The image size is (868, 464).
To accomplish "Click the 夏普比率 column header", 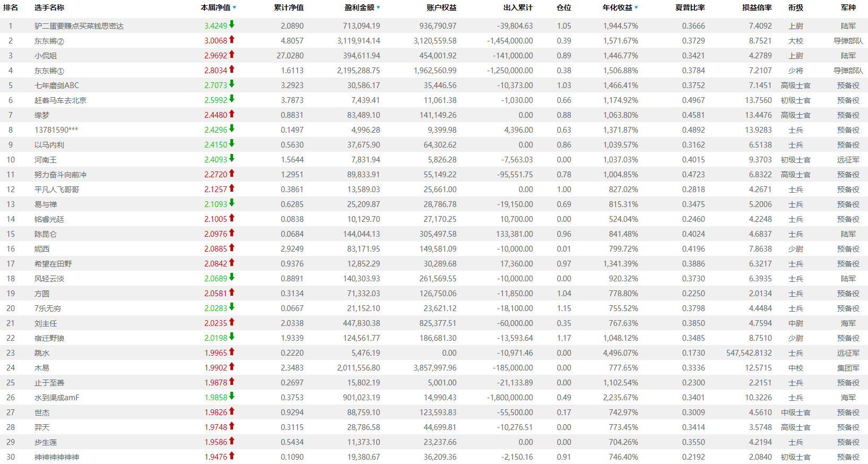I will 690,7.
